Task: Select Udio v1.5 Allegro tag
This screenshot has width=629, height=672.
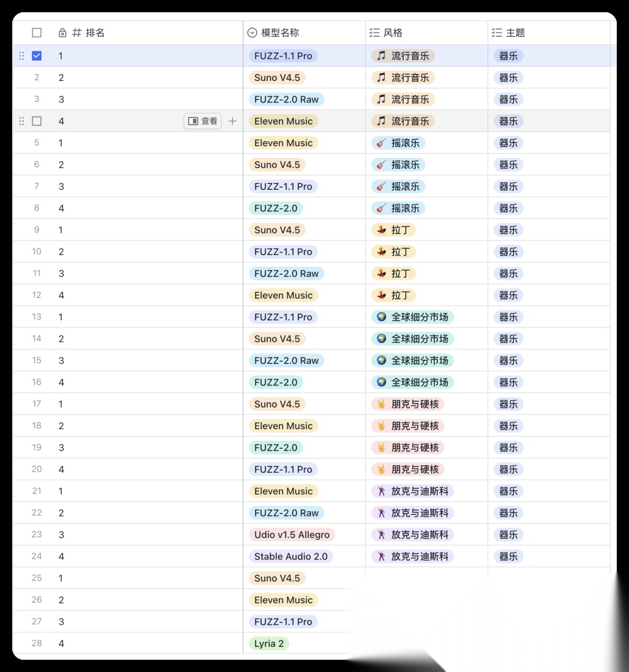Action: [x=292, y=535]
